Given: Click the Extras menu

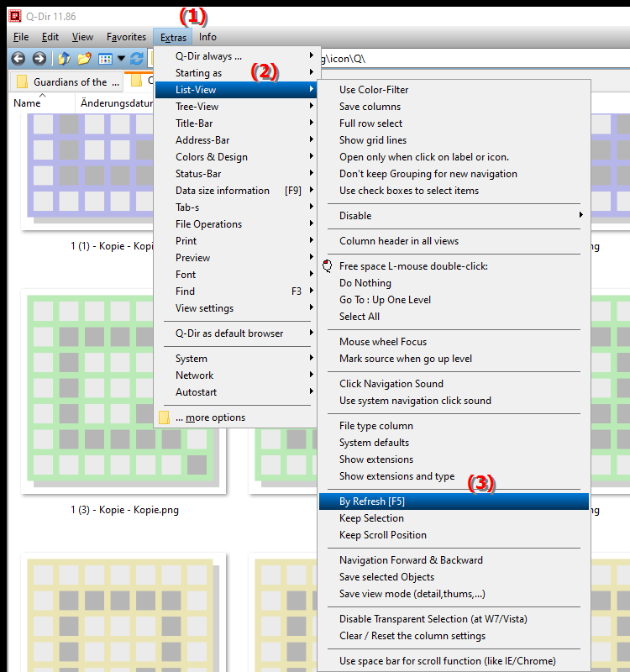Looking at the screenshot, I should [x=173, y=37].
